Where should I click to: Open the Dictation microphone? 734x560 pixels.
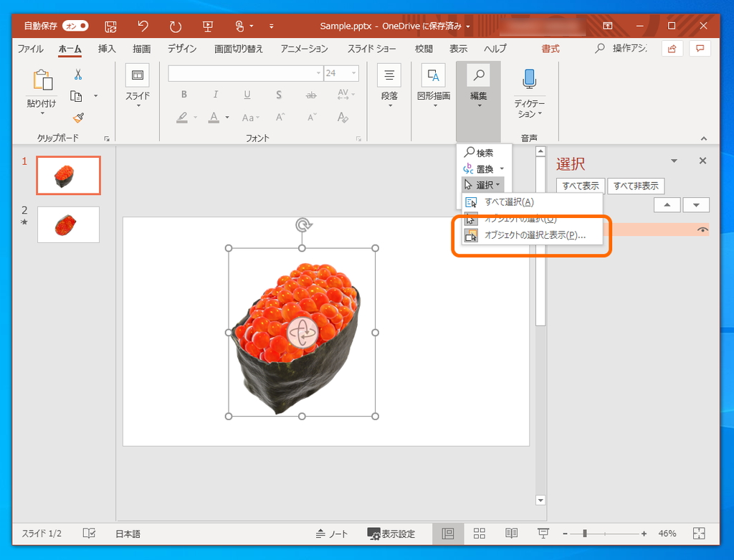click(x=529, y=79)
